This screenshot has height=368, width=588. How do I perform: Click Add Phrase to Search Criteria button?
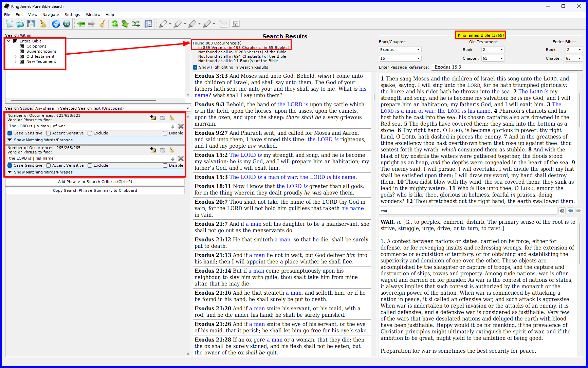click(95, 182)
